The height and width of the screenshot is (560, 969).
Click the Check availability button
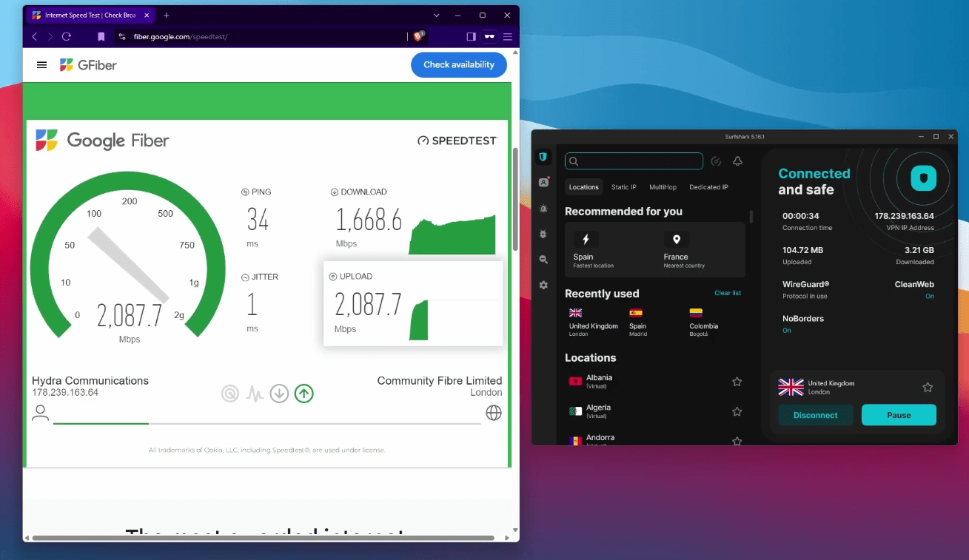point(458,65)
